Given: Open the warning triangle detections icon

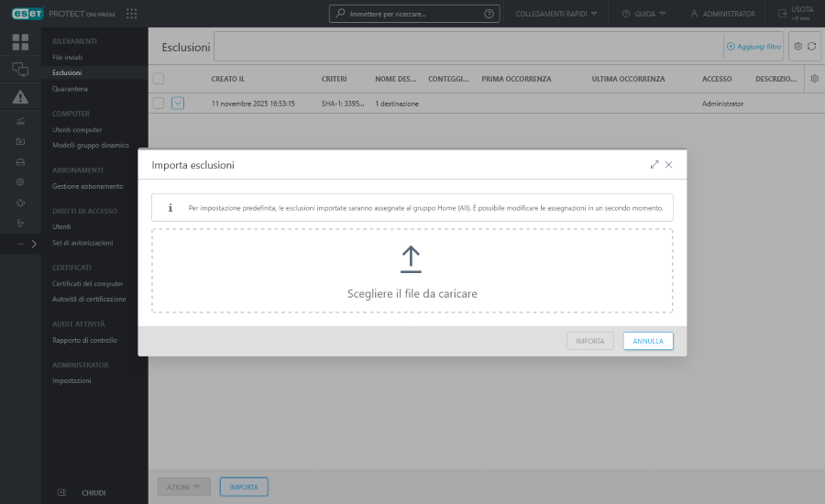Looking at the screenshot, I should [20, 97].
